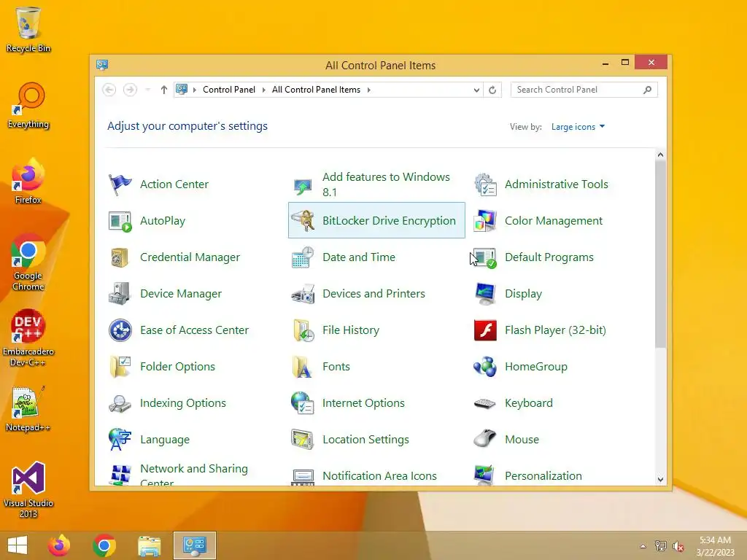Open the Flash Player (32-bit) text link
This screenshot has width=747, height=560.
555,330
